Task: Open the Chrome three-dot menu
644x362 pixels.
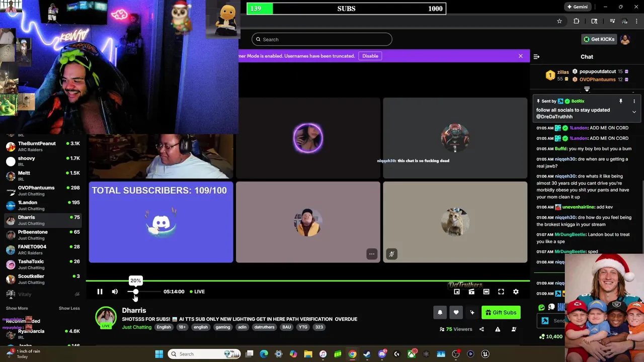Action: pyautogui.click(x=637, y=21)
